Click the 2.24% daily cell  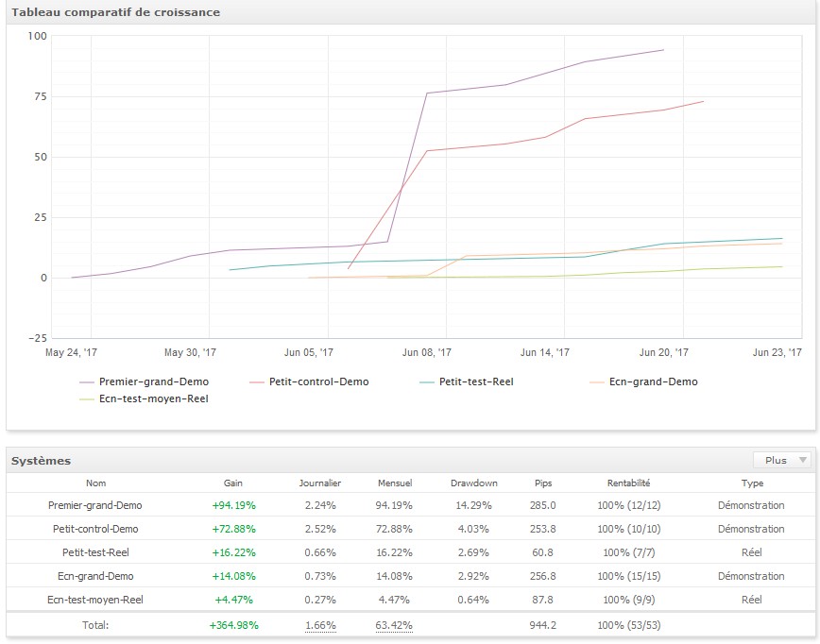pos(320,505)
